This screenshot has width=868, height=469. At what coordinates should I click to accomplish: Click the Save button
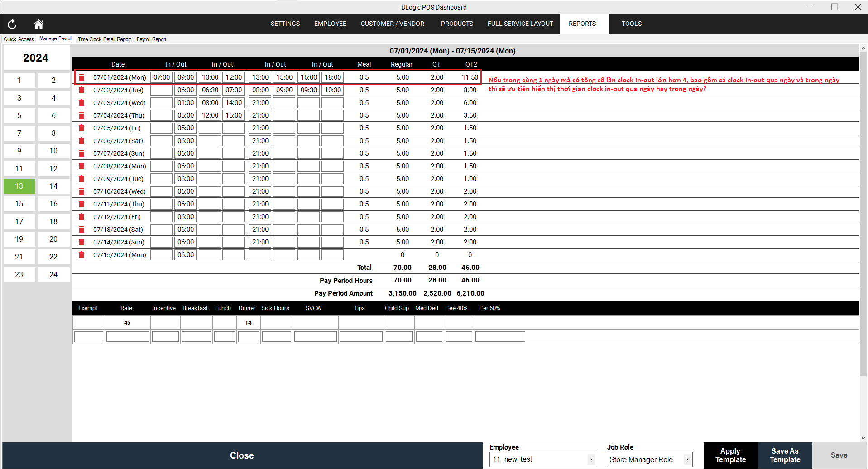coord(839,455)
